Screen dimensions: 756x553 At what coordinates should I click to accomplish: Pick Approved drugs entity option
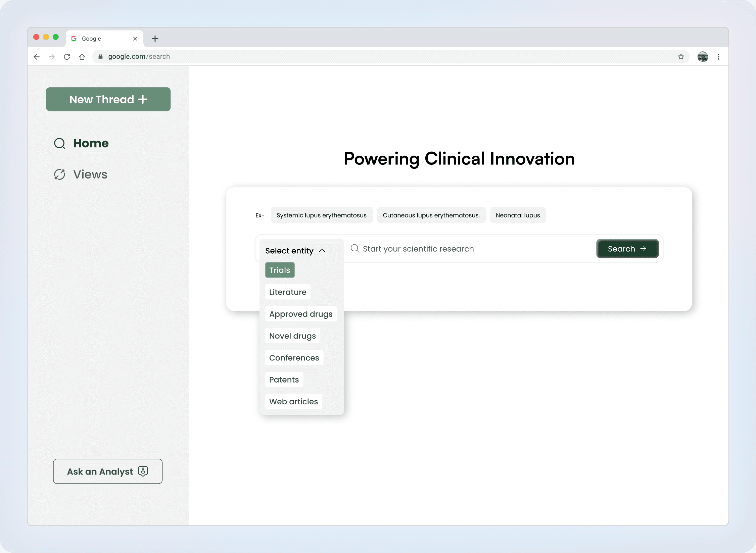[301, 314]
